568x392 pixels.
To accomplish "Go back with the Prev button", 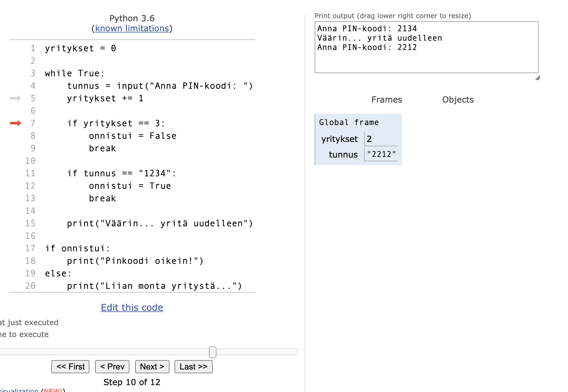I will (x=112, y=367).
